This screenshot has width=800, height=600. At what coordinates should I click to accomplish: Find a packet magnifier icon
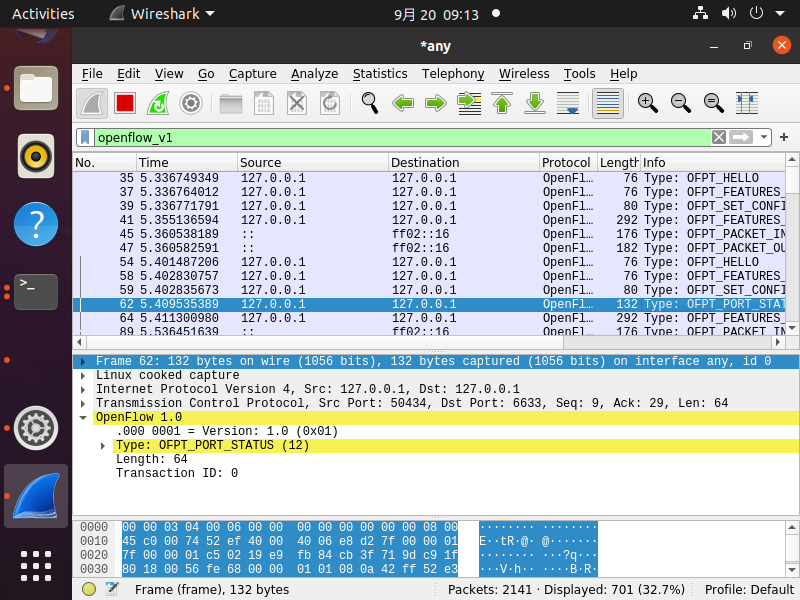pyautogui.click(x=370, y=104)
